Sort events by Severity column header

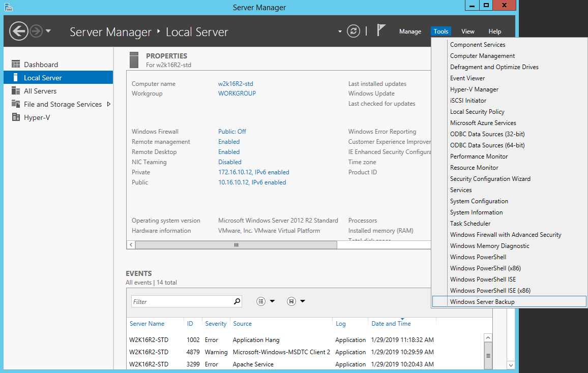(x=216, y=324)
